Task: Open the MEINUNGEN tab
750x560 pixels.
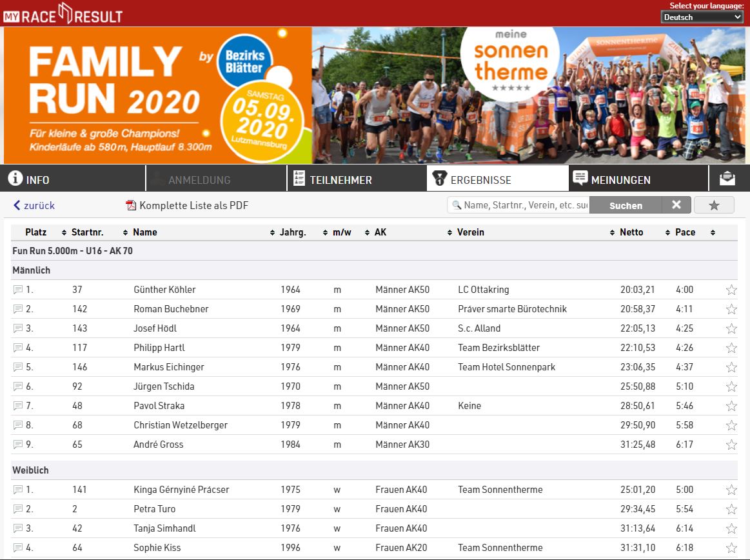Action: [638, 179]
